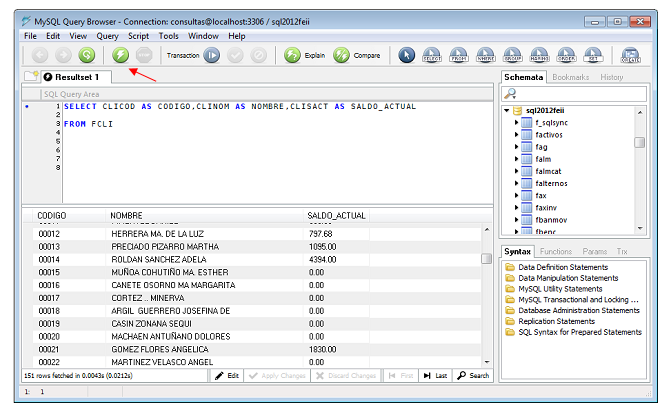671x412 pixels.
Task: Open the Script menu
Action: click(x=138, y=36)
